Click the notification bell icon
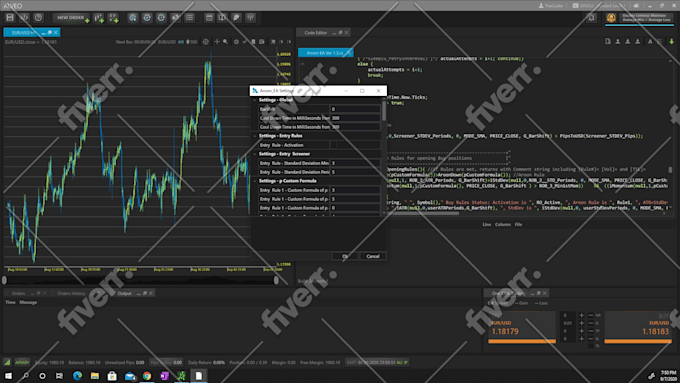 tap(591, 18)
